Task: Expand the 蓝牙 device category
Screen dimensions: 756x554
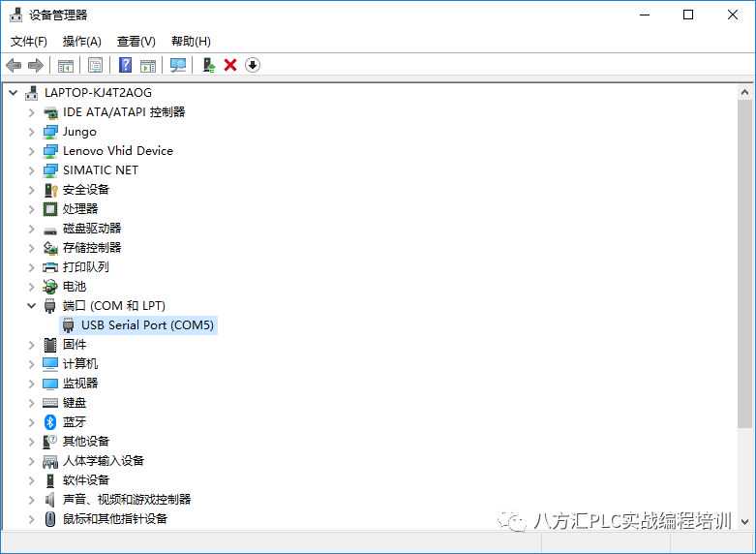Action: coord(31,422)
